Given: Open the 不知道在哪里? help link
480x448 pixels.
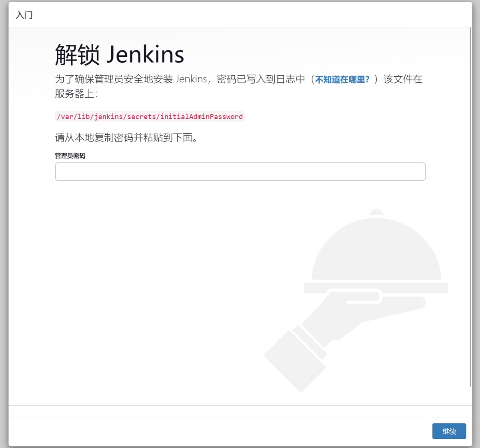Looking at the screenshot, I should click(x=342, y=80).
